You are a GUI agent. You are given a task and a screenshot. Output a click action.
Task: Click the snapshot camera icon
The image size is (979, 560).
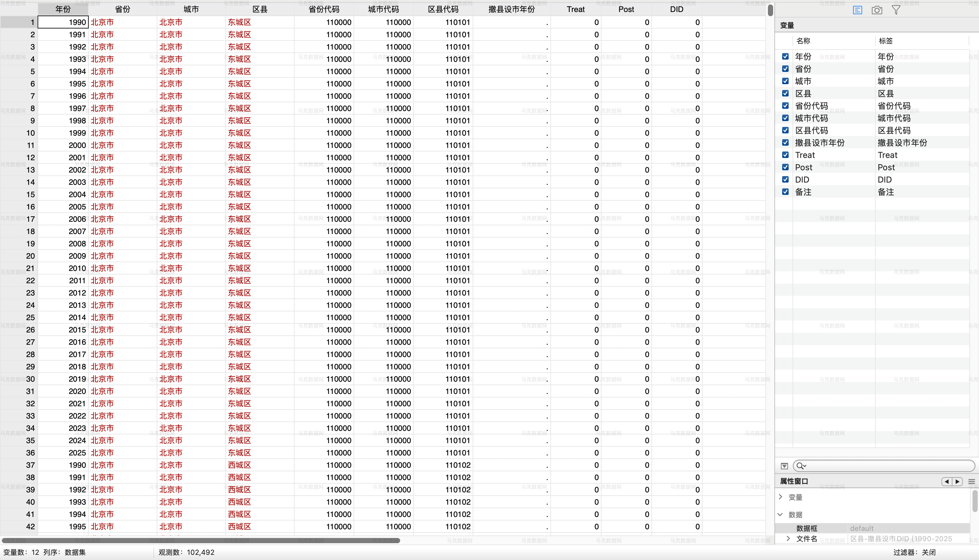(877, 10)
